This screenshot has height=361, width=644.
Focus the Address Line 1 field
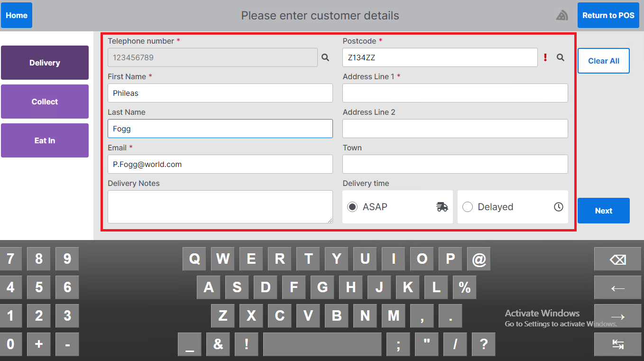[455, 93]
